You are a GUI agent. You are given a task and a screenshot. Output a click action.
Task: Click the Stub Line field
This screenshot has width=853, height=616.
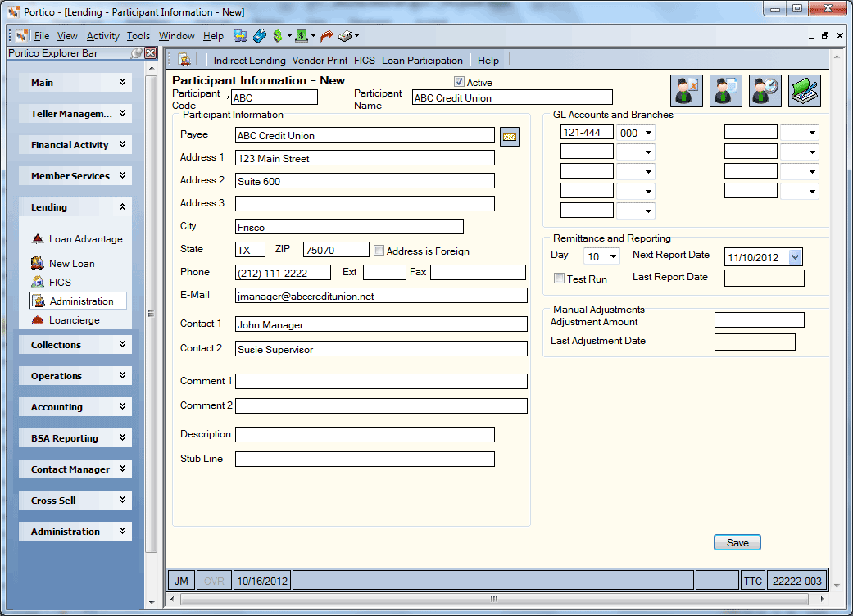[x=365, y=460]
